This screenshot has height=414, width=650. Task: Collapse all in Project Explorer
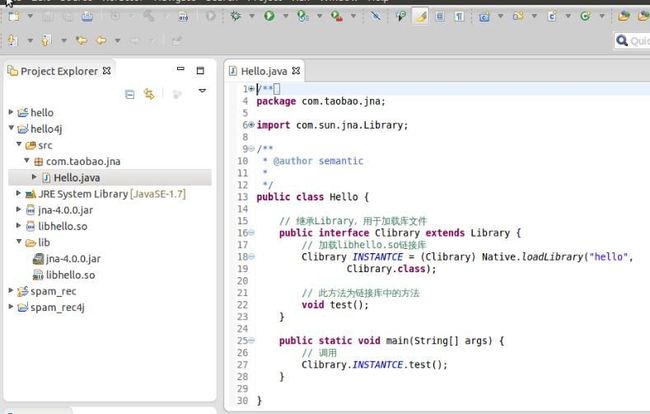coord(130,94)
